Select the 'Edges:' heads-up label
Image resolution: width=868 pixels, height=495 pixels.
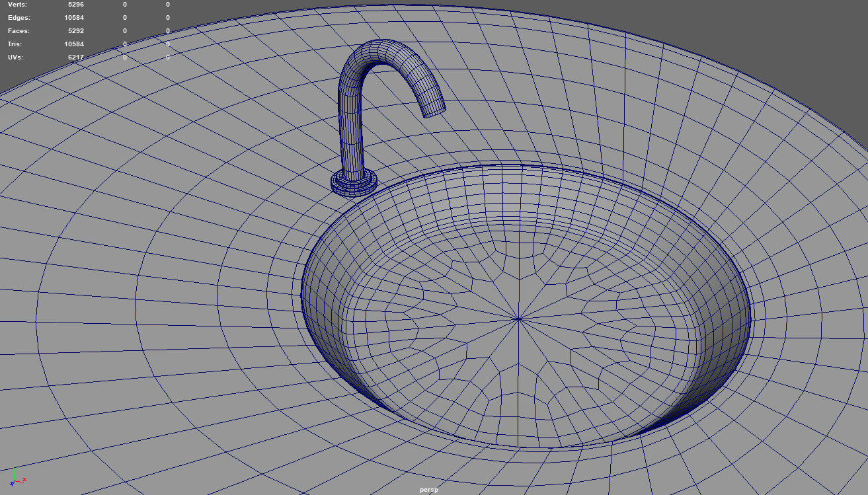[19, 18]
